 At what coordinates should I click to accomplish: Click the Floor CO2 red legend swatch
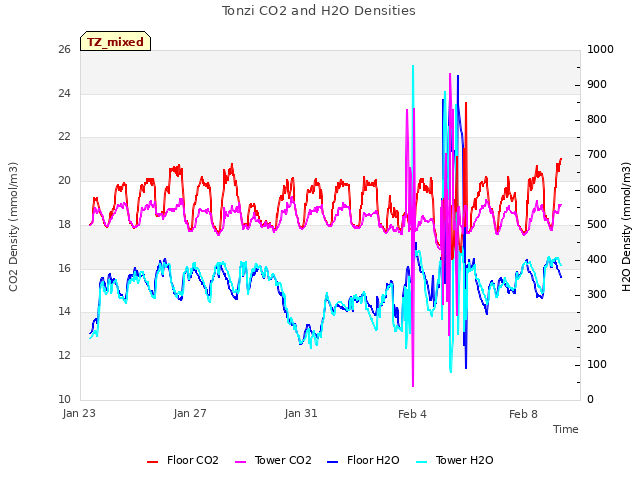tap(152, 462)
